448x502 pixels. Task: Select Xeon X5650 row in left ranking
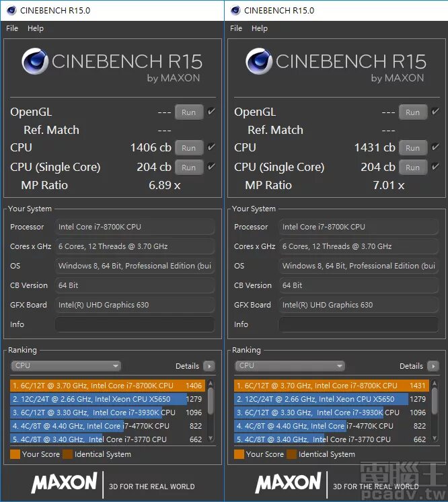108,399
